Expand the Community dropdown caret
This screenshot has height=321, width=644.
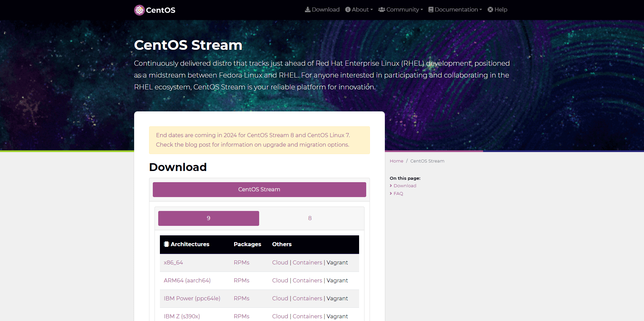point(422,10)
